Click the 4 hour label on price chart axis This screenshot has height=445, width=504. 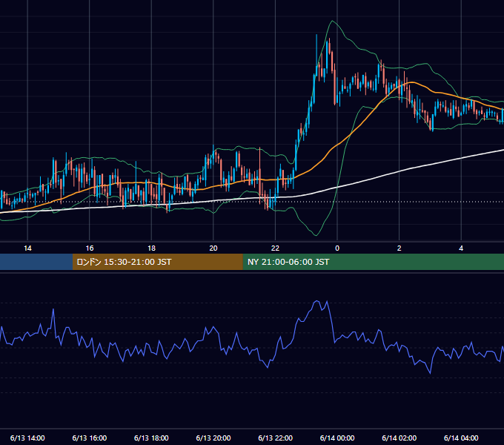(461, 248)
